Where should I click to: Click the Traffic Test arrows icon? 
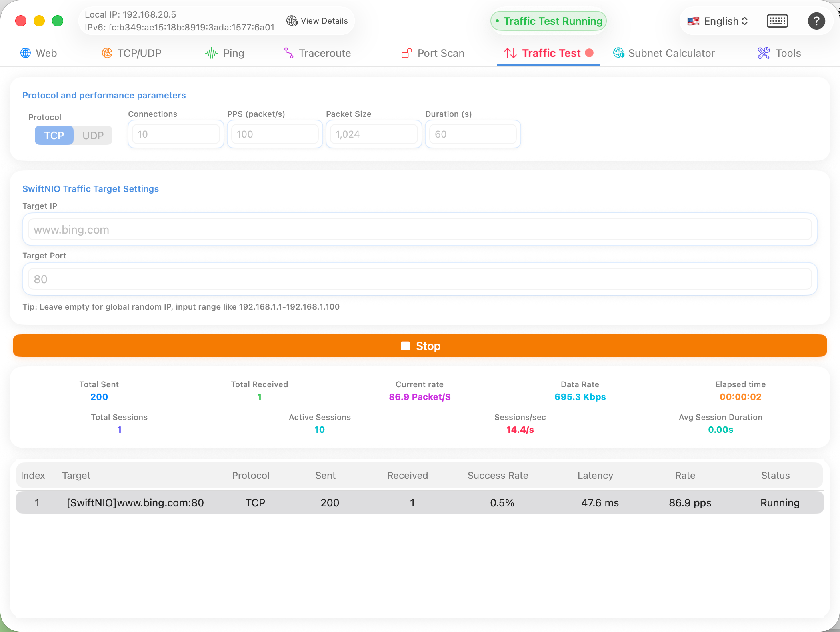[510, 53]
